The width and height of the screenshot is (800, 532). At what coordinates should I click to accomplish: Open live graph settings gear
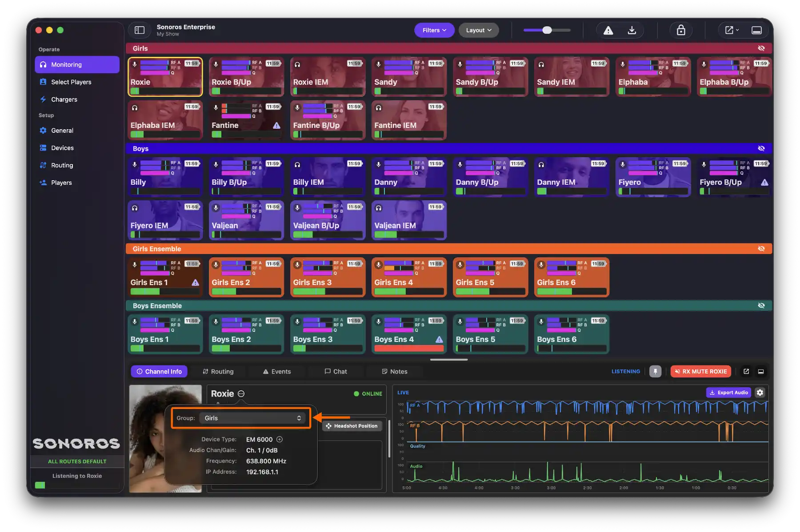point(760,393)
